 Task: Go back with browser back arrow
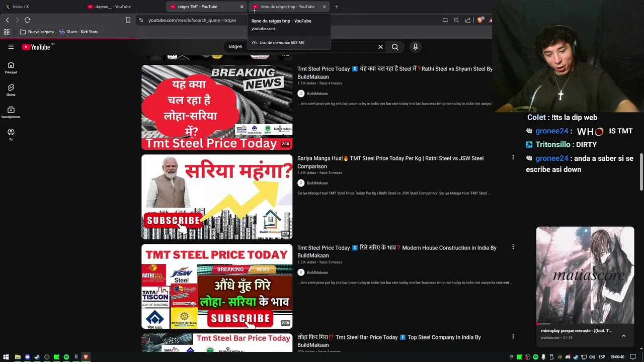[x=7, y=20]
